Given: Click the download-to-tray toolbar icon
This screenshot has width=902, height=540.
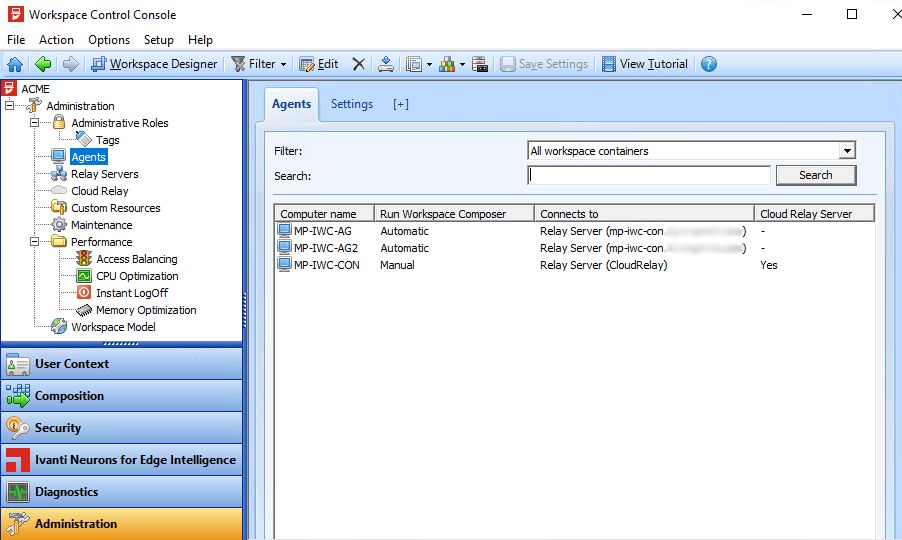Looking at the screenshot, I should (386, 64).
